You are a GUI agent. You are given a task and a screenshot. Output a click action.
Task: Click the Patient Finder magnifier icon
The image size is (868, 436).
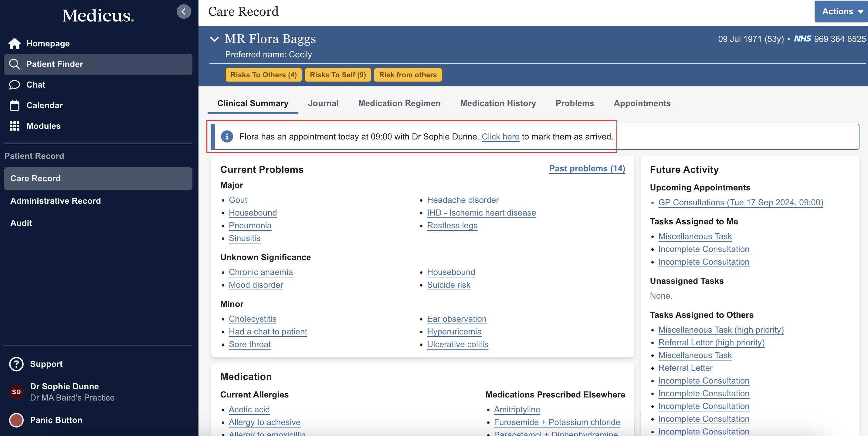pos(15,64)
